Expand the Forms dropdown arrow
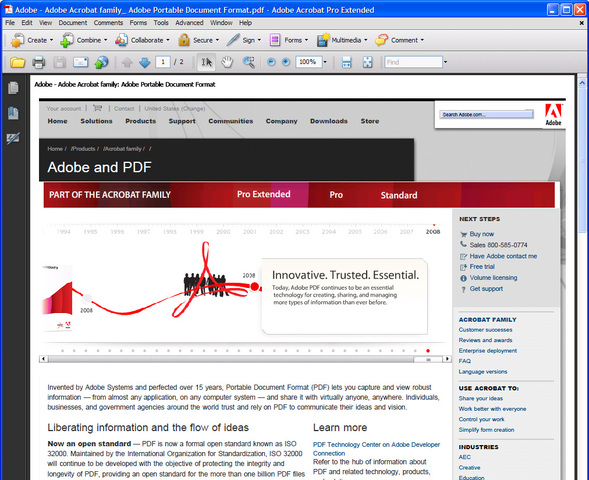 point(307,40)
